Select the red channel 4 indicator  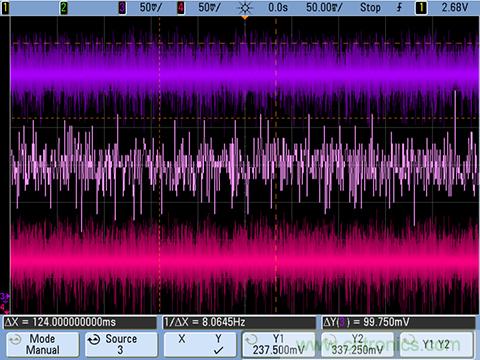point(181,8)
